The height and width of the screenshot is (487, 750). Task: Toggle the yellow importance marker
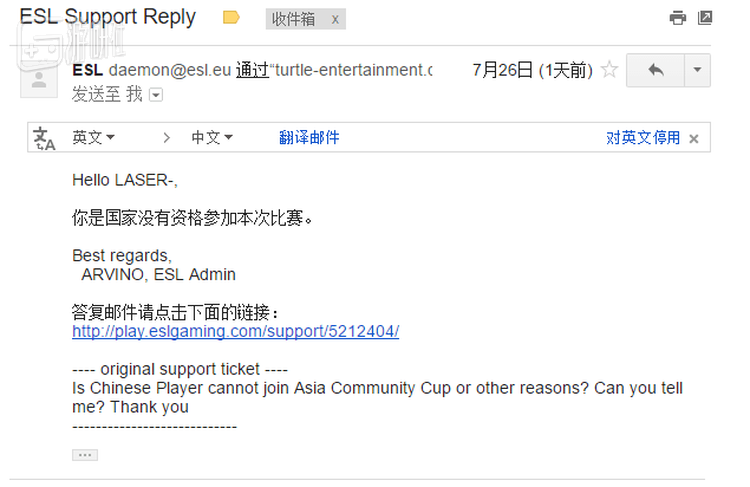coord(231,18)
